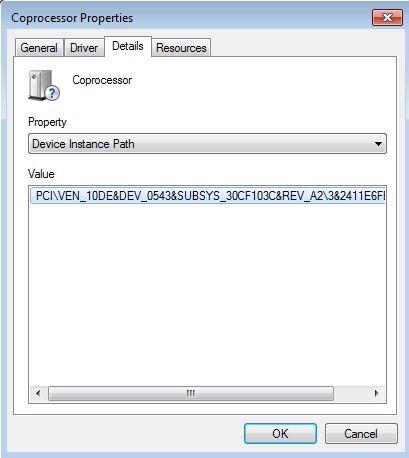409x458 pixels.
Task: Select the Device Instance Path combo box
Action: coord(207,144)
